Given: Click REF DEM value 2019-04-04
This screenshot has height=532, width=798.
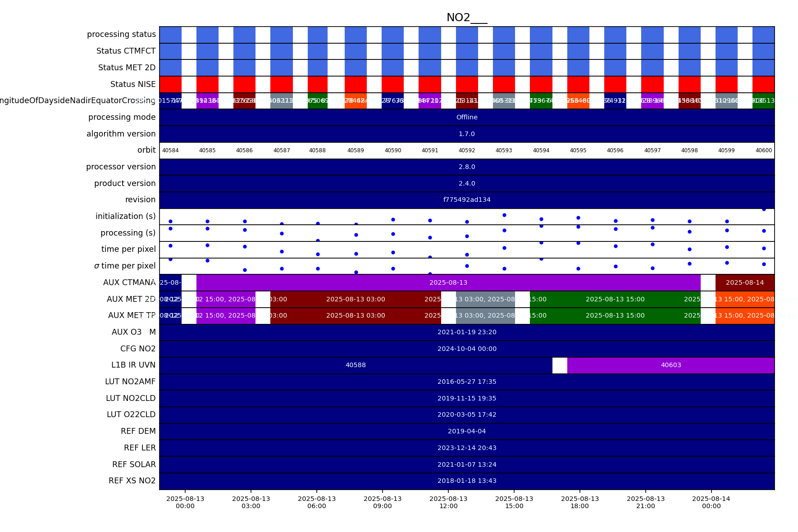Looking at the screenshot, I should point(466,431).
